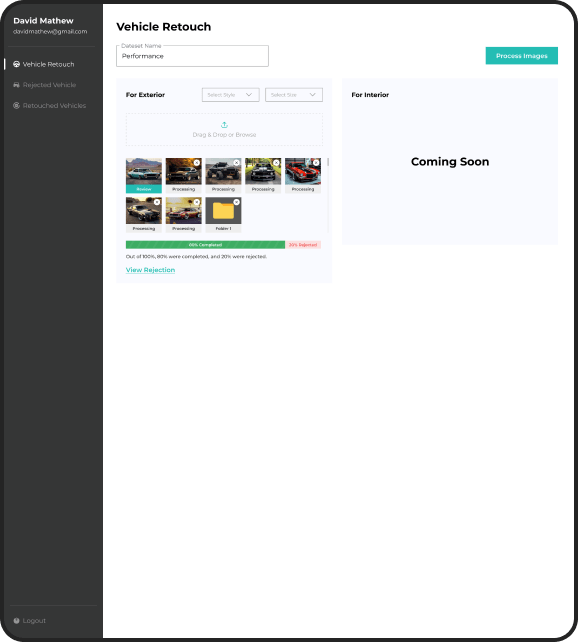The height and width of the screenshot is (642, 578).
Task: Go to Rejected Vehicle in sidebar
Action: coord(45,85)
